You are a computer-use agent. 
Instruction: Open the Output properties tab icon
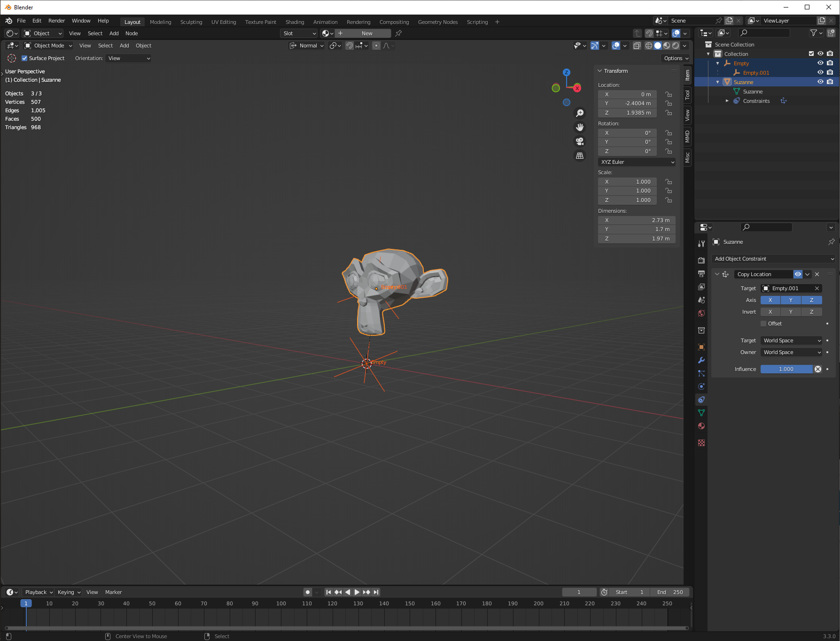701,274
